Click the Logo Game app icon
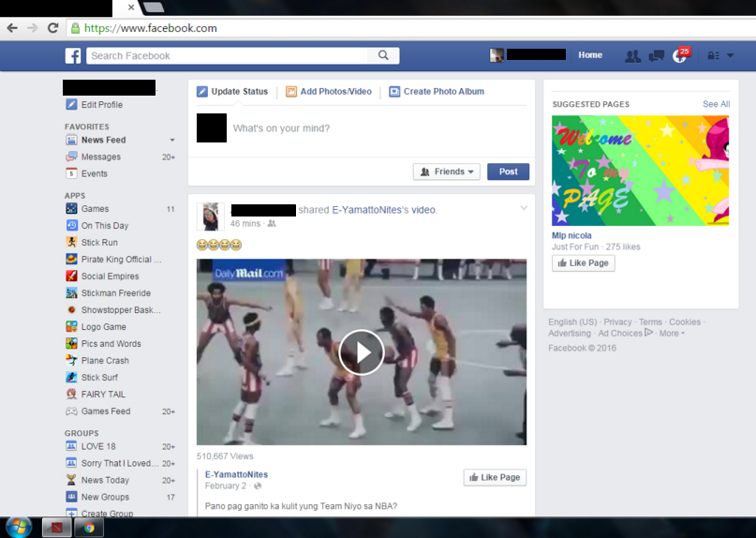This screenshot has width=756, height=538. click(x=71, y=327)
